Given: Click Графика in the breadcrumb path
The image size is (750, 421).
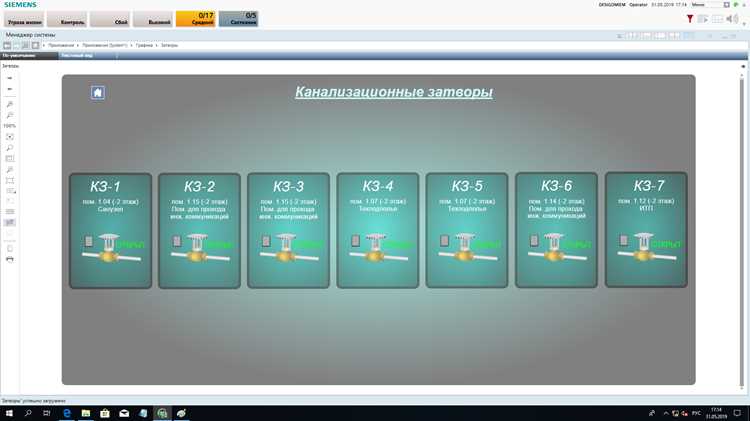Looking at the screenshot, I should tap(144, 45).
